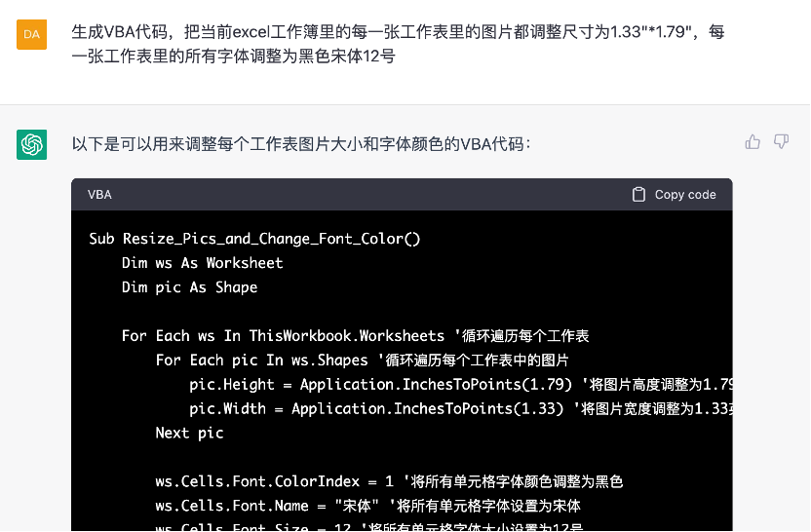
Task: Click the Copy code text label
Action: tap(685, 195)
